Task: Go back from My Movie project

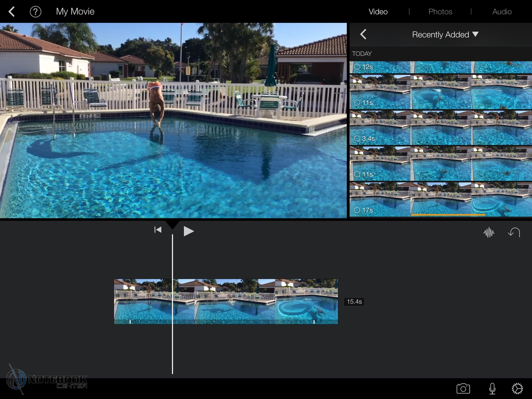Action: tap(12, 12)
